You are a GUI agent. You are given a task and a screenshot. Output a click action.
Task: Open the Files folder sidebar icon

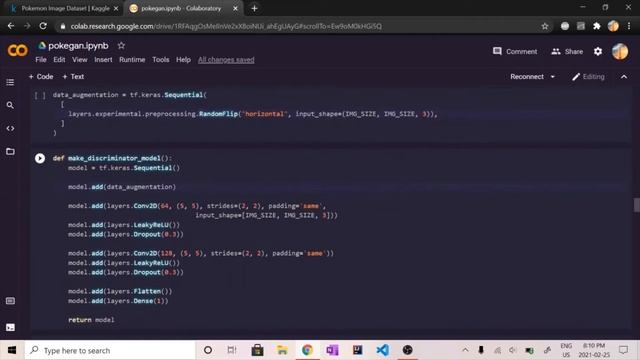click(x=10, y=151)
